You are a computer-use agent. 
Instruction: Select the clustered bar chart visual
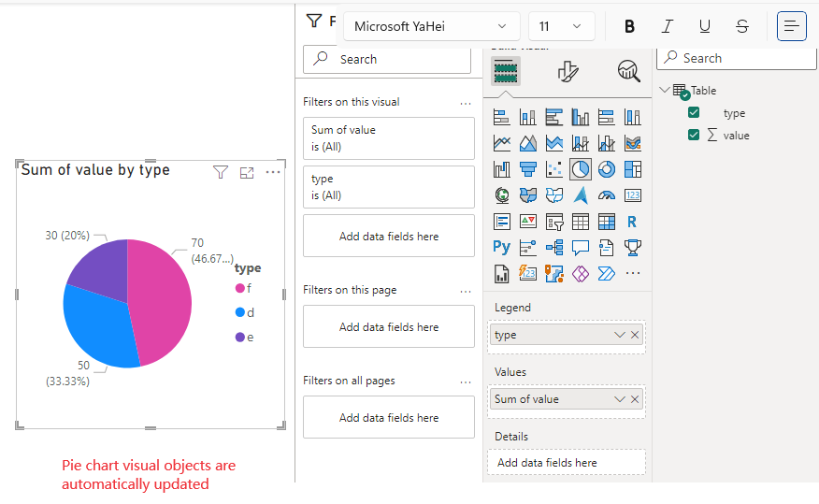tap(553, 117)
